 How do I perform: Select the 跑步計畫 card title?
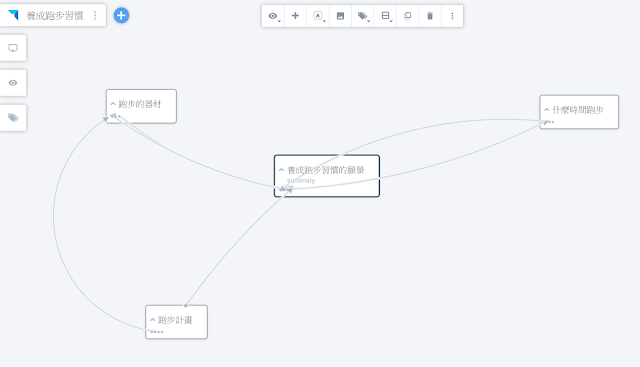click(175, 320)
